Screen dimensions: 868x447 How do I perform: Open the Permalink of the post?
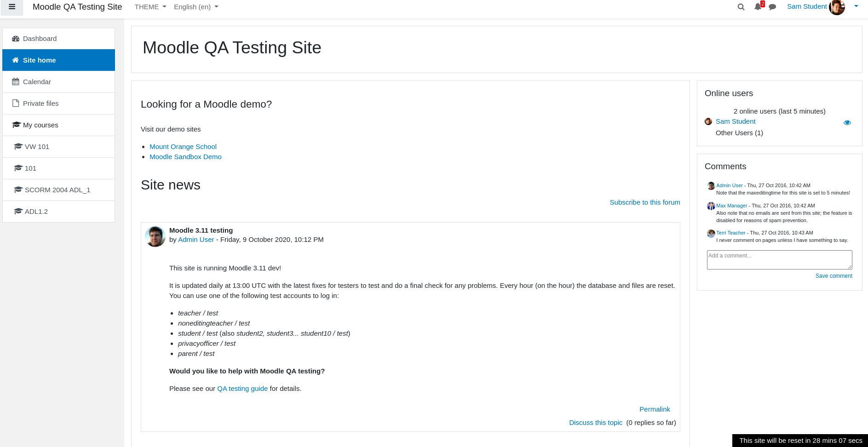[655, 409]
